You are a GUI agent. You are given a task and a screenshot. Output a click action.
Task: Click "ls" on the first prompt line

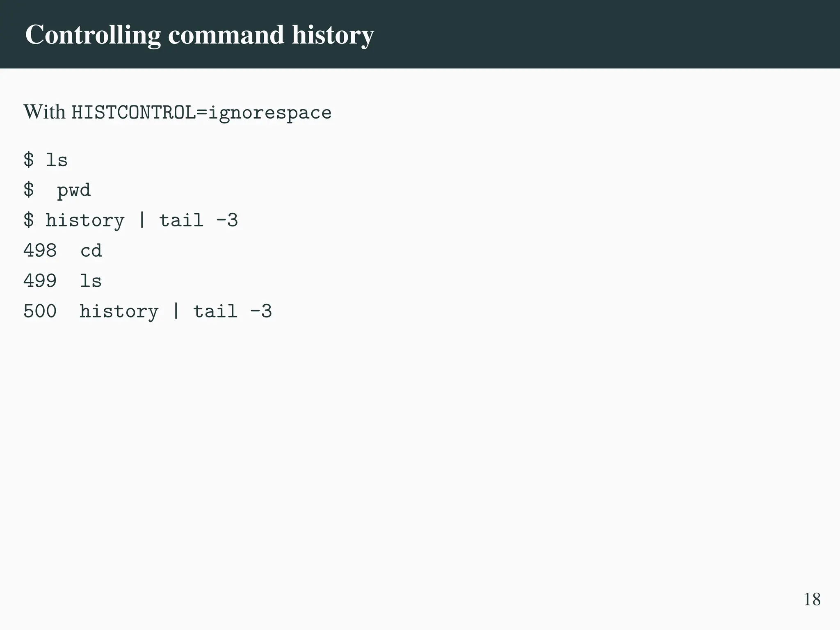pyautogui.click(x=57, y=160)
